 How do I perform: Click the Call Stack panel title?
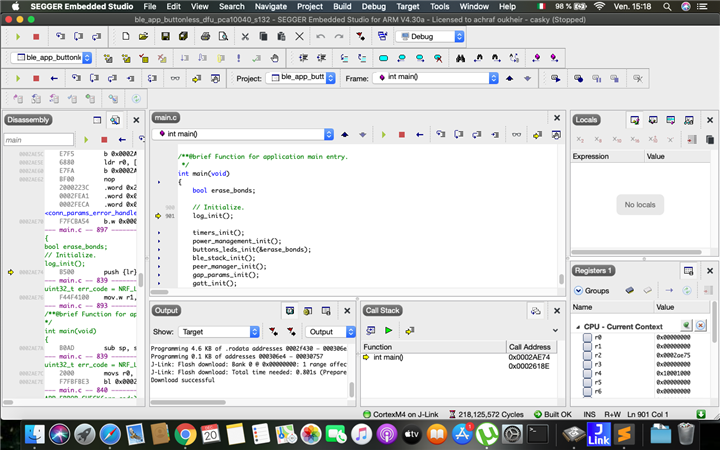(382, 310)
